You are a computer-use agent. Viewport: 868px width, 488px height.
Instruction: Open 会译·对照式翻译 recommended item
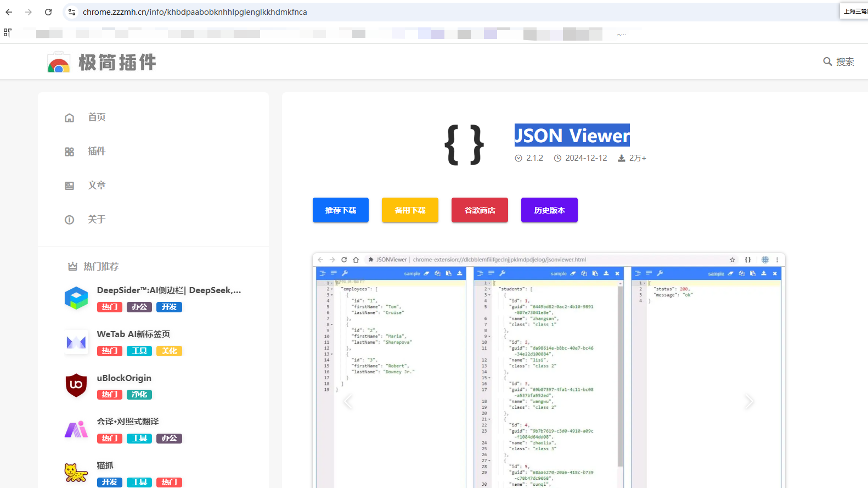click(128, 422)
